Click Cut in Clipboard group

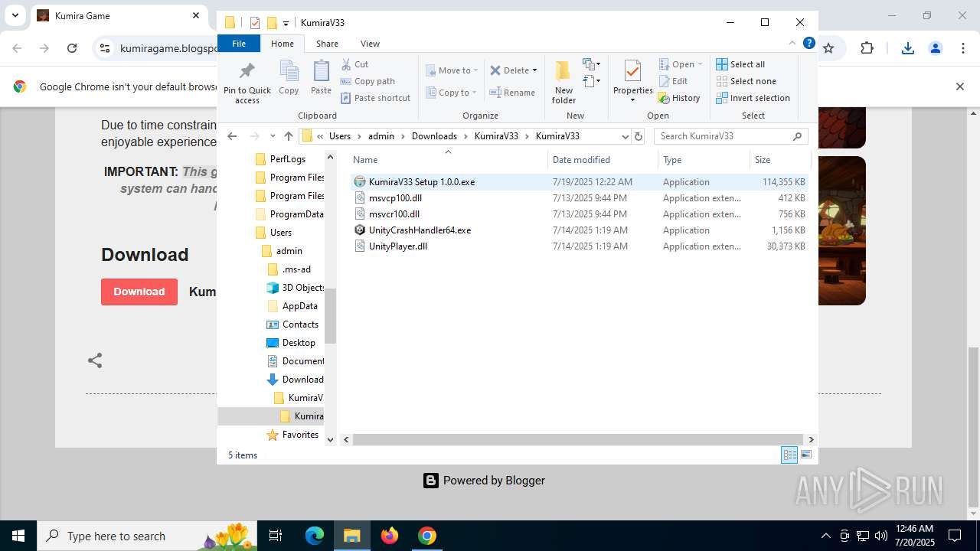coord(355,64)
